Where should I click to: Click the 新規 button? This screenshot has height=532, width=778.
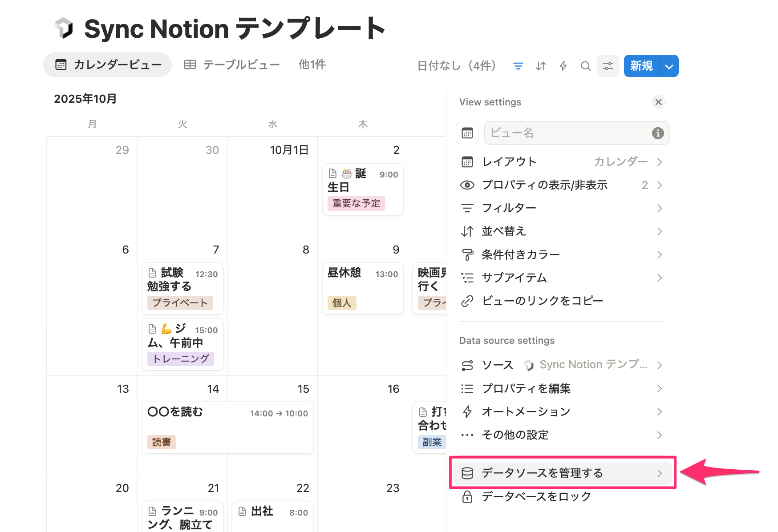tap(641, 66)
